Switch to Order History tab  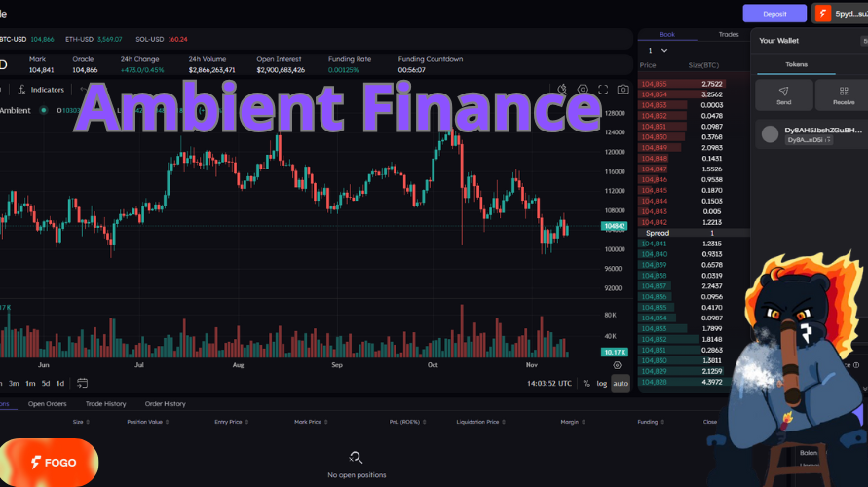tap(165, 404)
